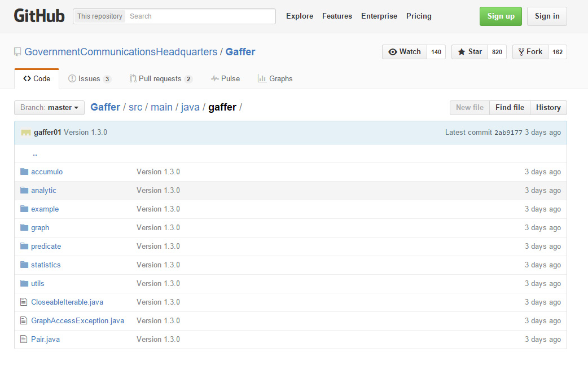Click the This repository search scope label
The width and height of the screenshot is (588, 365).
coord(100,16)
